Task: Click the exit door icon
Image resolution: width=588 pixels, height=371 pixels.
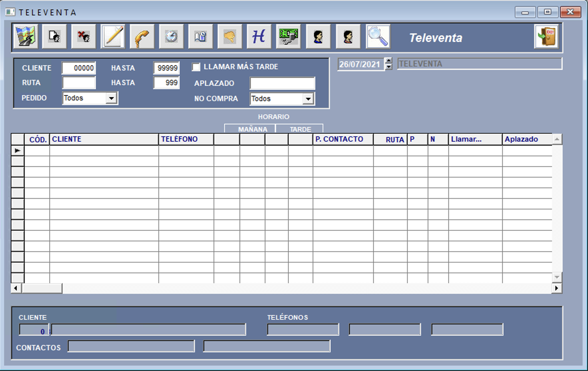Action: pyautogui.click(x=546, y=37)
